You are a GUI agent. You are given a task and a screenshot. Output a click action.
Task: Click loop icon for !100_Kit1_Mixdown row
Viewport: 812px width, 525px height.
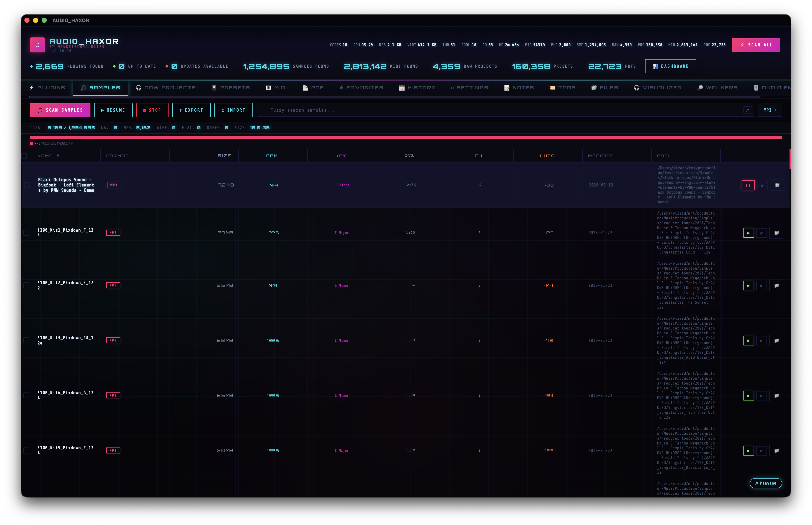click(x=761, y=233)
